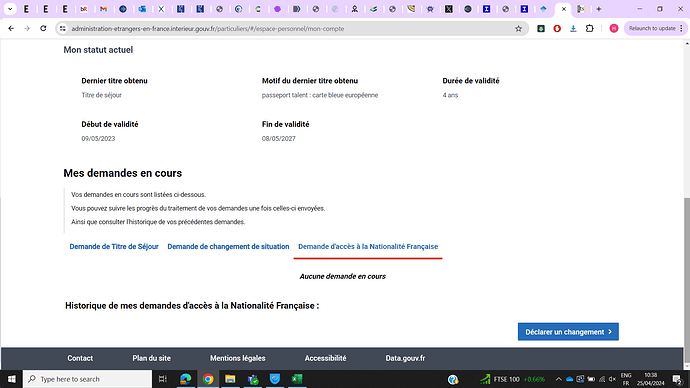690x388 pixels.
Task: Click the Windows taskbar search box
Action: (88, 379)
